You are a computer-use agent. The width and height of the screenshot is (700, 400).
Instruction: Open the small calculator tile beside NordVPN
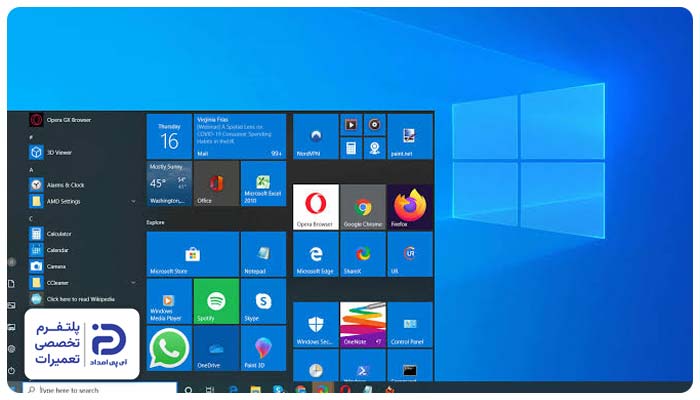coord(351,148)
